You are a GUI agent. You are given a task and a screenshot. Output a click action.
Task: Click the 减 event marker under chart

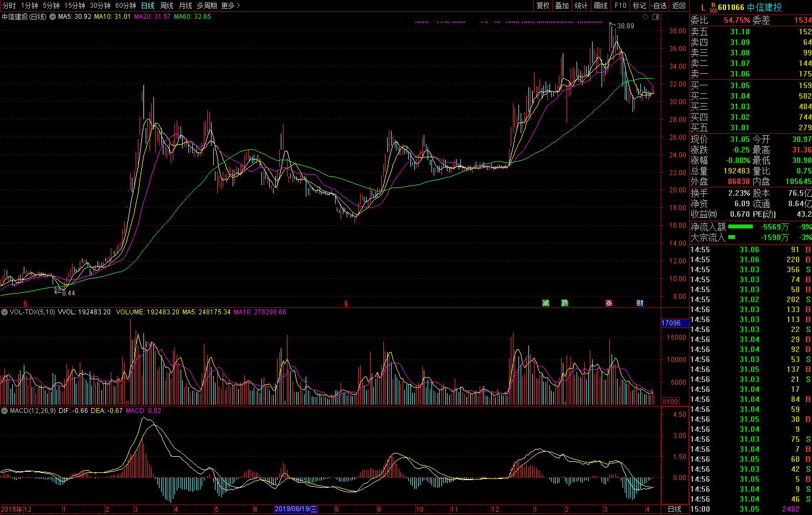[546, 303]
